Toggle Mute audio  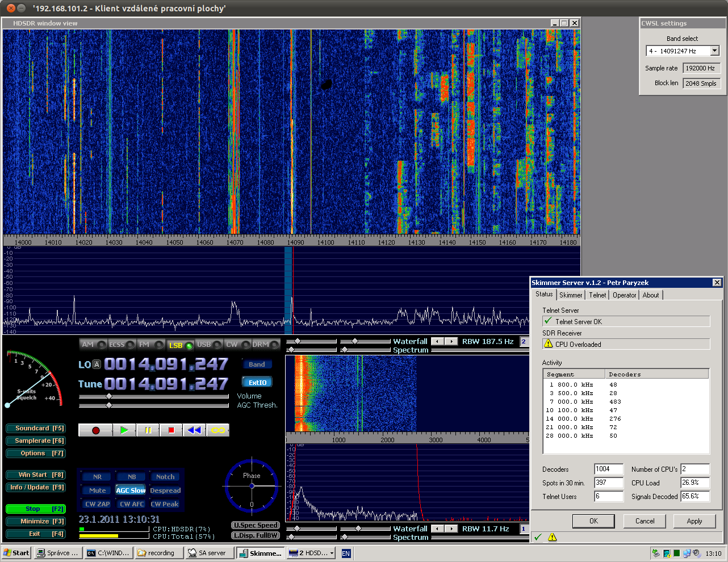tap(97, 490)
